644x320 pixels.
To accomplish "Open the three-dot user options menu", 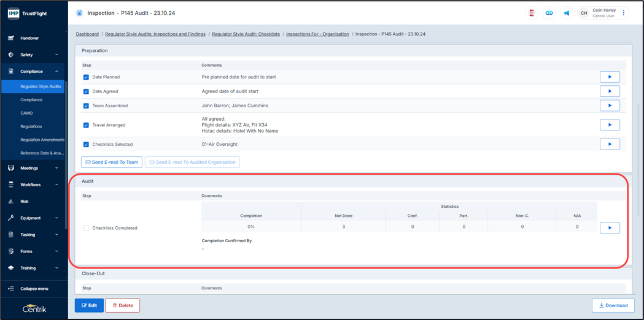I will 624,13.
